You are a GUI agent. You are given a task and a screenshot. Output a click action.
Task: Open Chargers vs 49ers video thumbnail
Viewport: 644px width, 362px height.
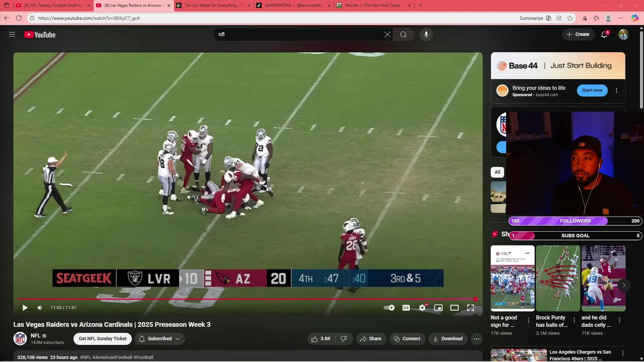[x=519, y=355]
